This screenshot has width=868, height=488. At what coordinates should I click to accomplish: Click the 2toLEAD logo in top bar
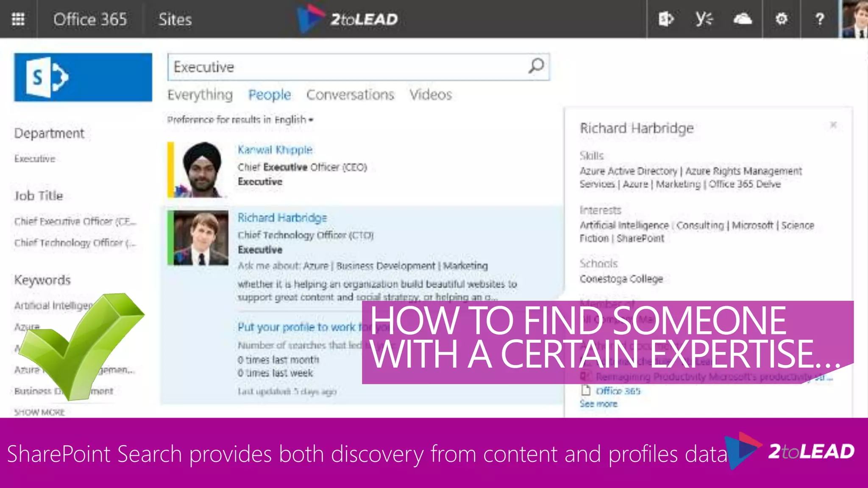(x=348, y=19)
